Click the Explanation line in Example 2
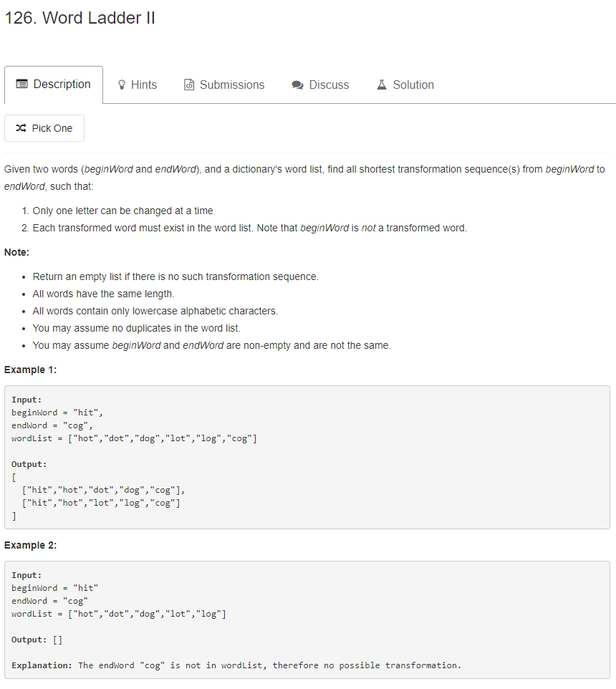The height and width of the screenshot is (689, 616). (236, 665)
